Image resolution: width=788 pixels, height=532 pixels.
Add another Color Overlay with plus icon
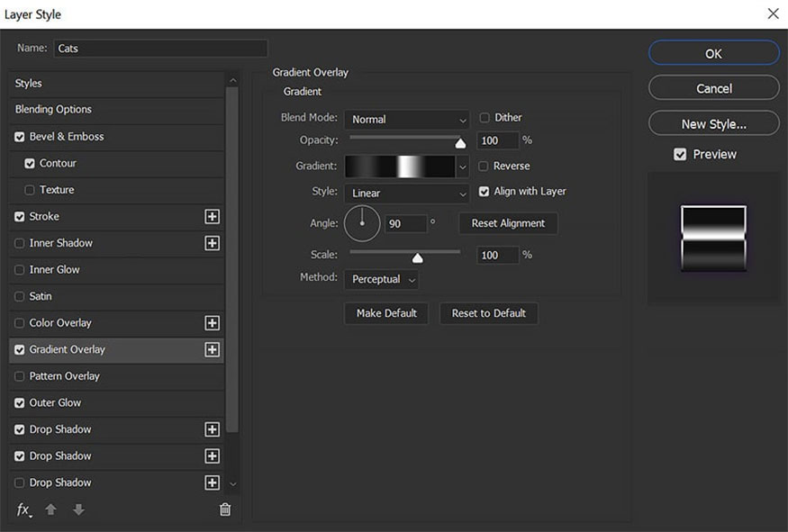(x=212, y=323)
